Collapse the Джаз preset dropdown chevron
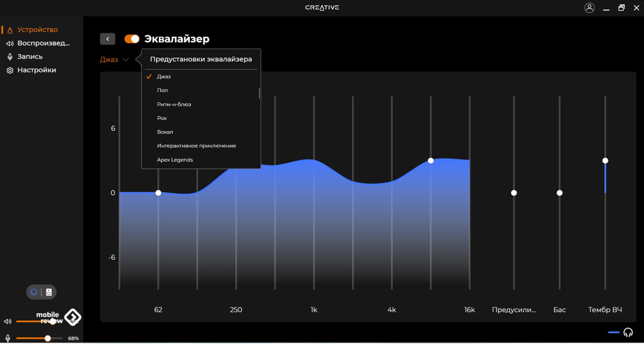Image resolution: width=644 pixels, height=344 pixels. [125, 60]
